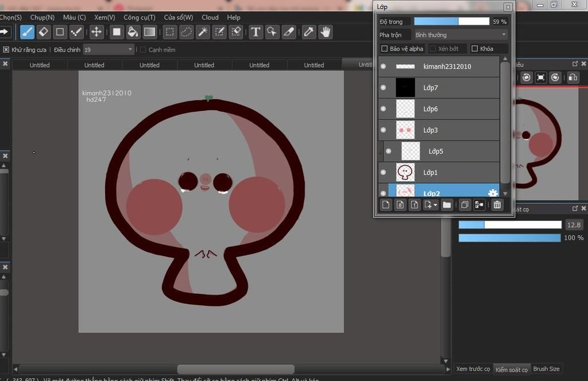Screen dimensions: 588x381
Task: Adjust the Độ trong layer opacity slider
Action: [x=451, y=21]
